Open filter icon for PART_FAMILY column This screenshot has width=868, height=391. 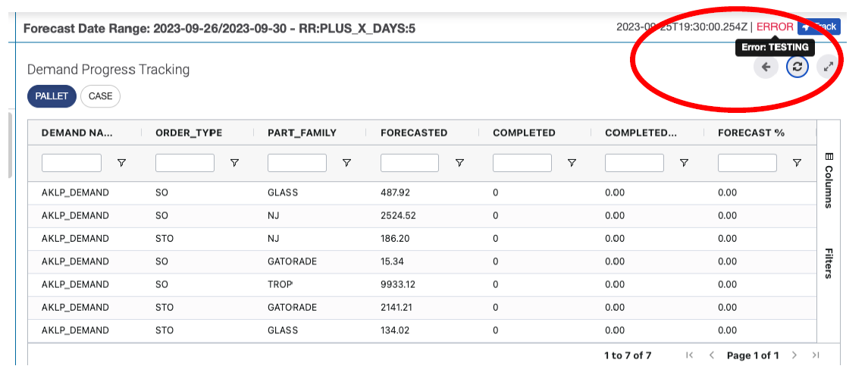pos(346,163)
